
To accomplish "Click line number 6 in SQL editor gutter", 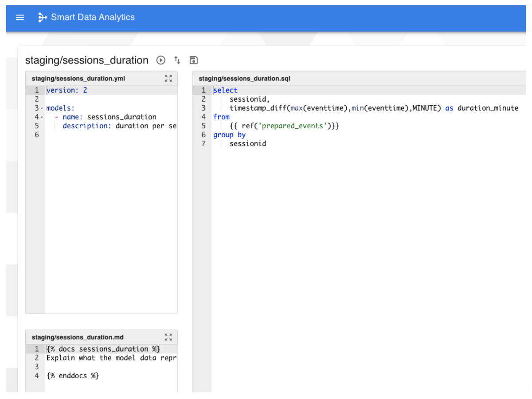I will tap(203, 134).
